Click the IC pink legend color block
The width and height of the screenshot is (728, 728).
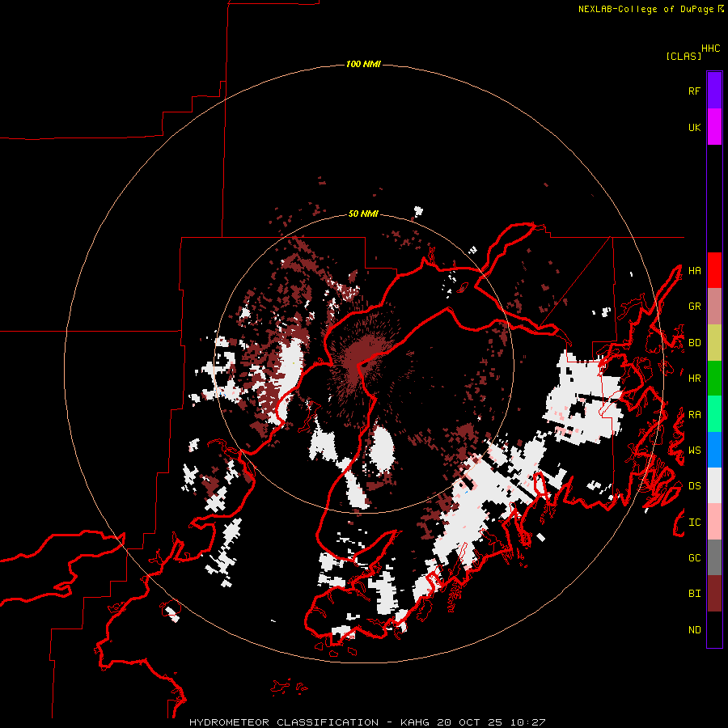714,522
